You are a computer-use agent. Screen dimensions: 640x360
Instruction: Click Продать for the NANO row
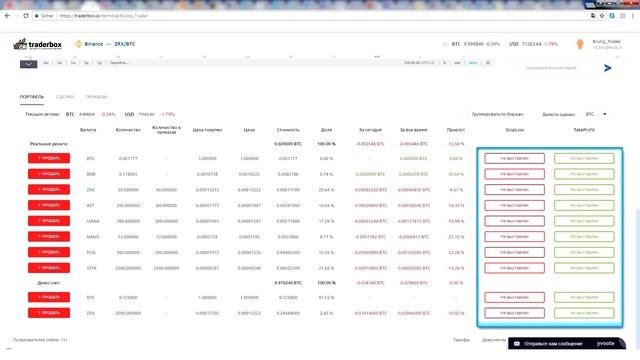click(49, 236)
